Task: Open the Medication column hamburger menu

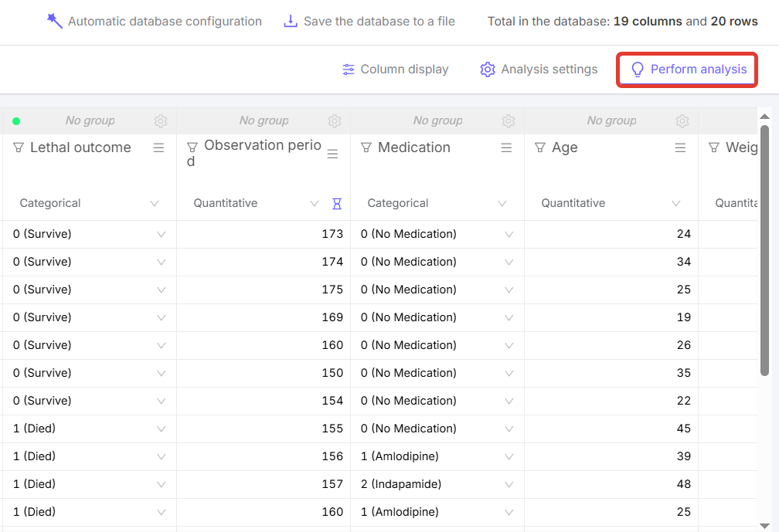Action: pos(506,147)
